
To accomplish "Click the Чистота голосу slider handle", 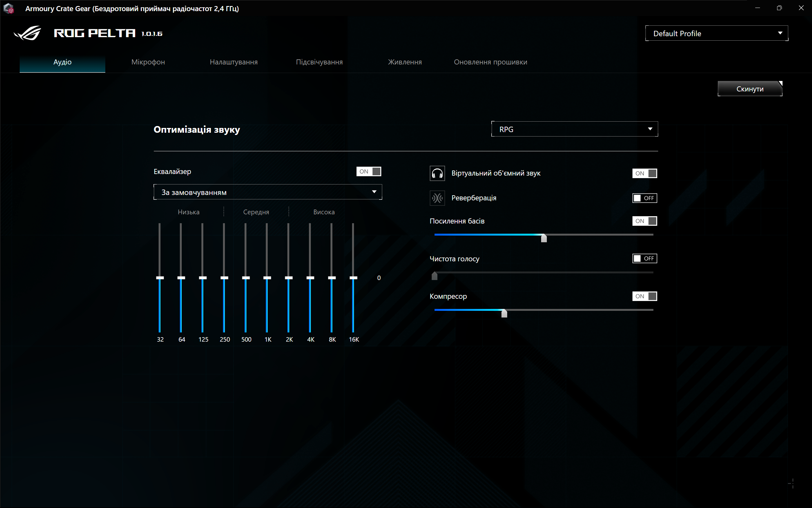I will (x=435, y=276).
